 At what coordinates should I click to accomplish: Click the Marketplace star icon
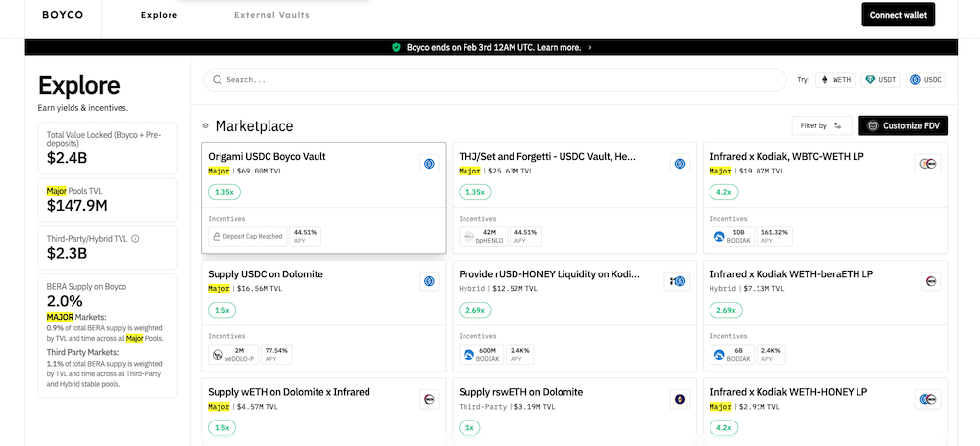[205, 126]
